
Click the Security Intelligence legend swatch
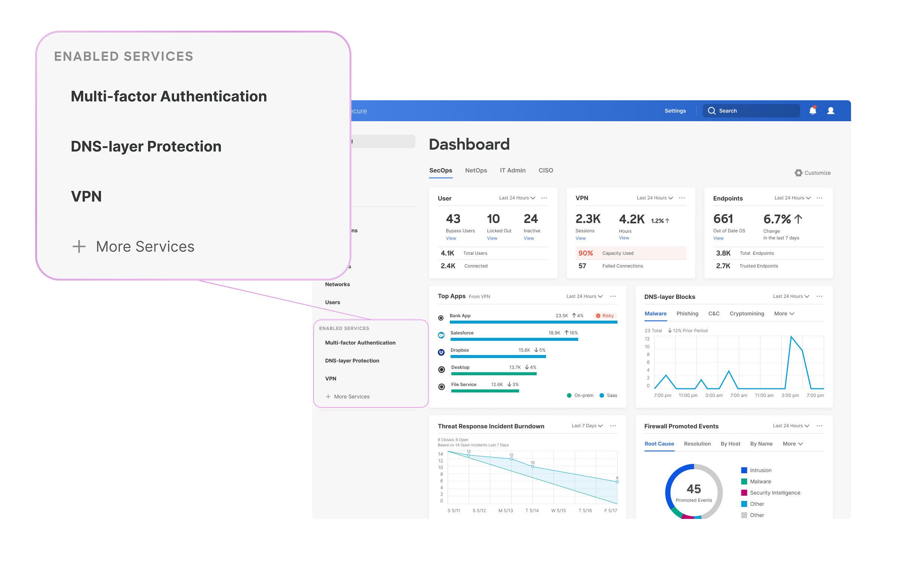(744, 493)
